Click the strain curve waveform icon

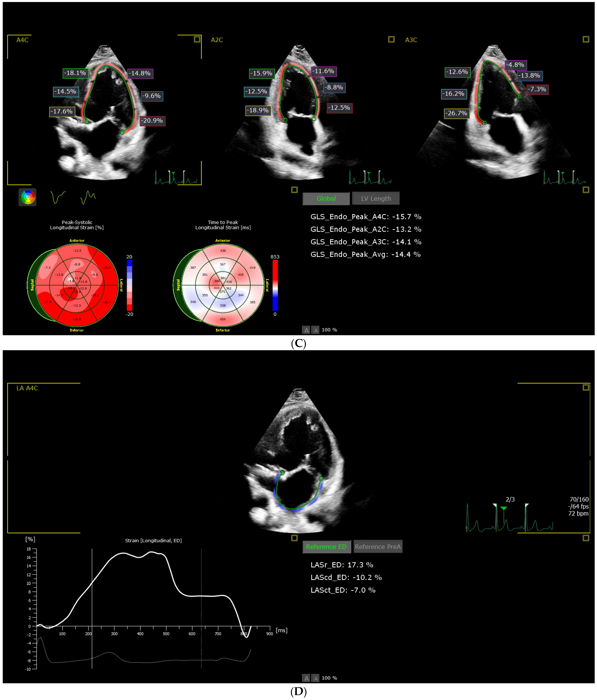(x=58, y=197)
